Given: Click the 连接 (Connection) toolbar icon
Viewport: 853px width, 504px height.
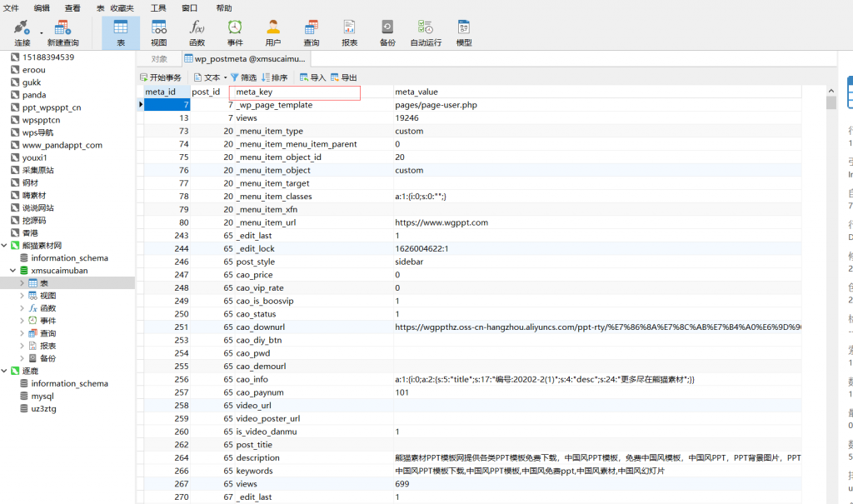Looking at the screenshot, I should point(22,32).
